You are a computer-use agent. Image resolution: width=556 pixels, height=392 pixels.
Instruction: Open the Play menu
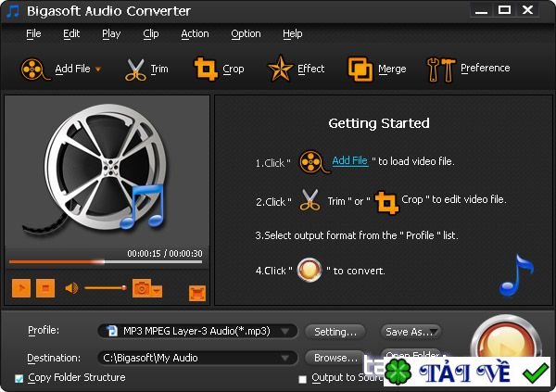pyautogui.click(x=111, y=34)
